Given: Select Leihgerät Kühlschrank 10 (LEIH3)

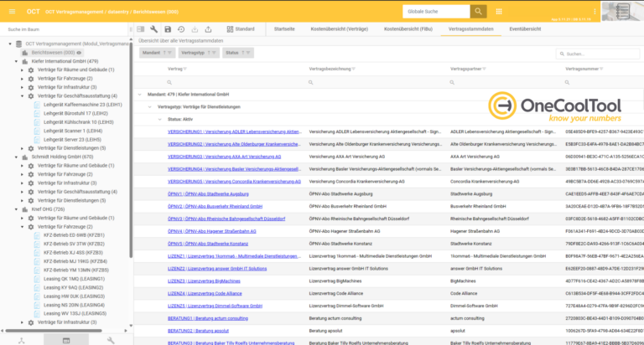Looking at the screenshot, I should tap(79, 122).
